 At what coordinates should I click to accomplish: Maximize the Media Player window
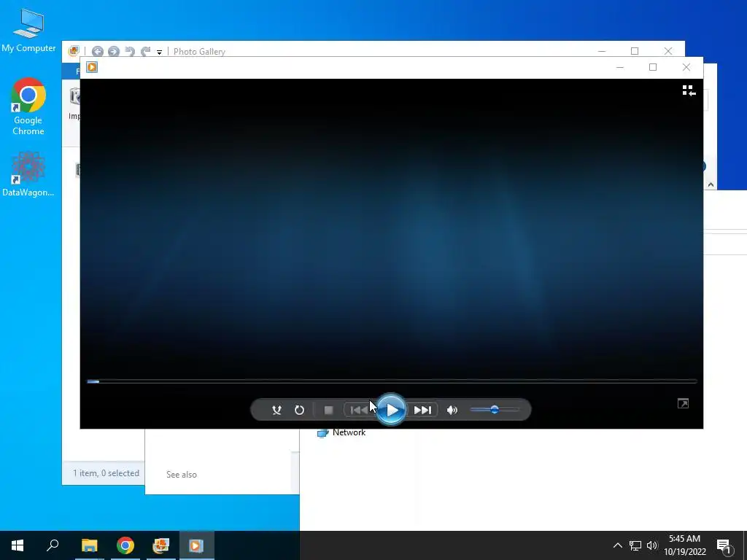pos(653,67)
